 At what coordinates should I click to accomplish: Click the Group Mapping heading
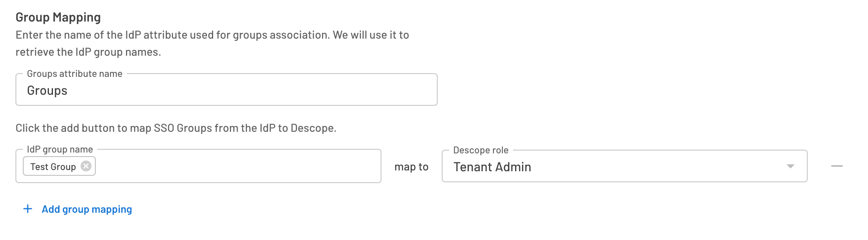point(59,17)
